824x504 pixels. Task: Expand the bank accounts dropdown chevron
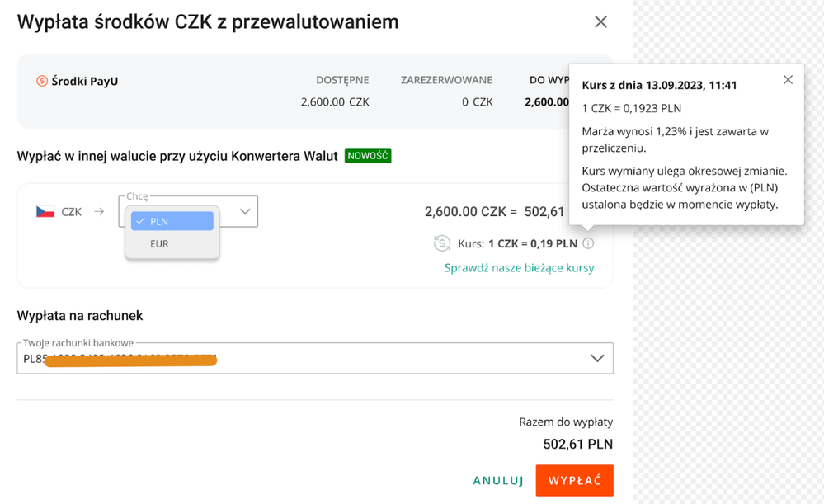point(597,359)
